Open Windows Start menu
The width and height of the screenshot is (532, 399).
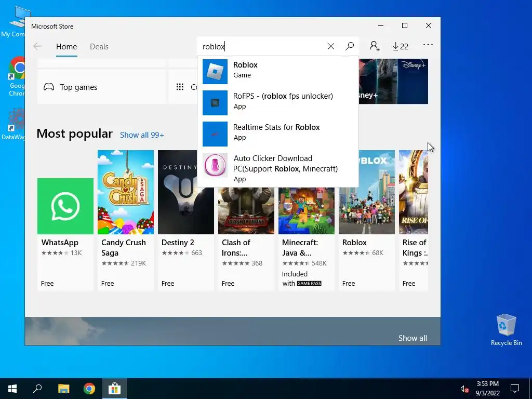pos(12,389)
